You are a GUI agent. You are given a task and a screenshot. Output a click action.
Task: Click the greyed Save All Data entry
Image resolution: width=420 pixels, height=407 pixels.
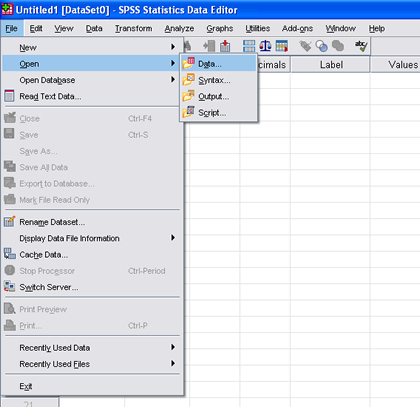click(x=92, y=167)
